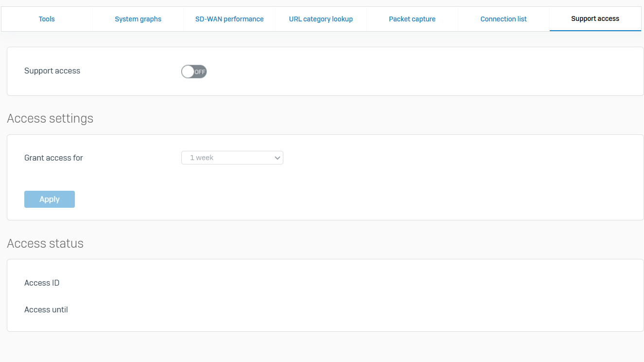Click the OFF text on the switch
Viewport: 644px width, 362px height.
tap(200, 72)
